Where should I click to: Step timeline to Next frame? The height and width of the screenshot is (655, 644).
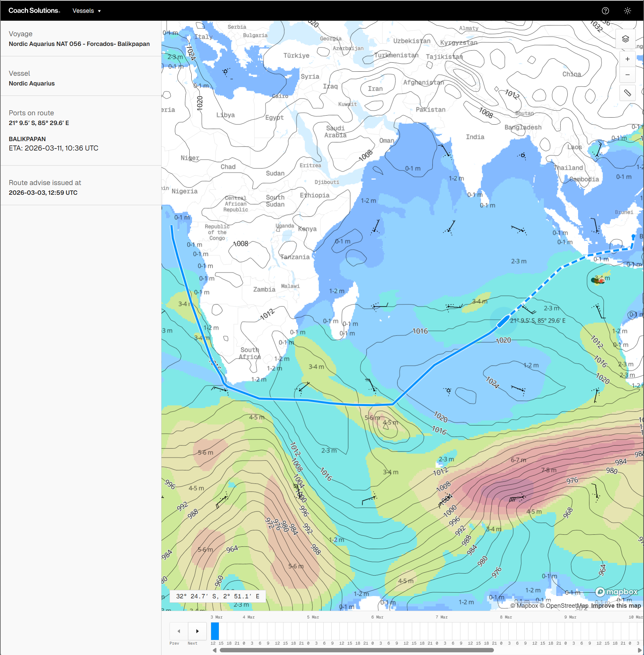coord(198,631)
